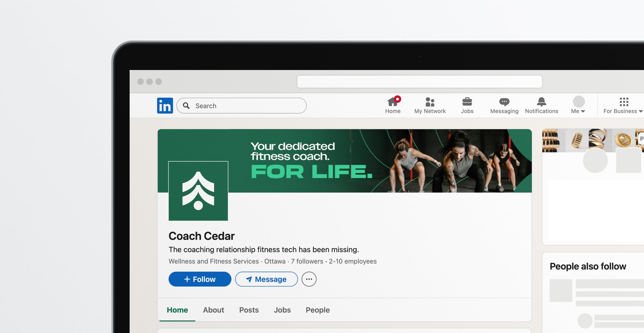Switch to the Jobs tab on the company page
Viewport: 644px width, 333px height.
(282, 310)
